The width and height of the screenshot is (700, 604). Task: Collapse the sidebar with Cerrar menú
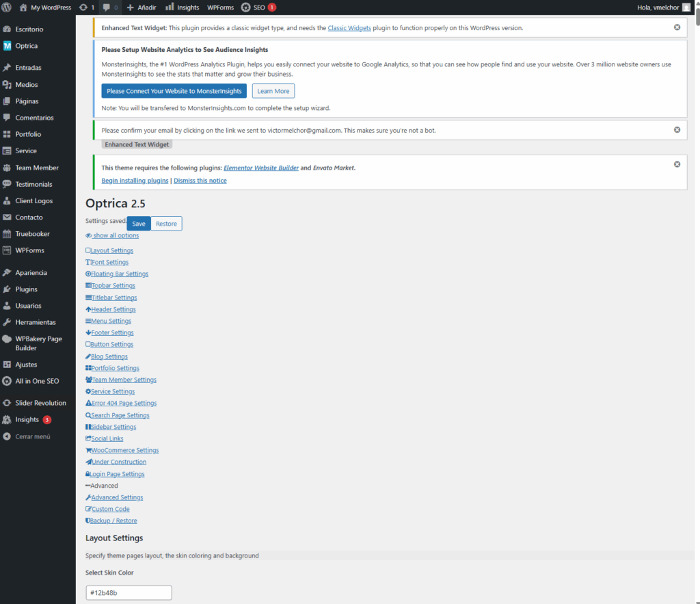26,436
